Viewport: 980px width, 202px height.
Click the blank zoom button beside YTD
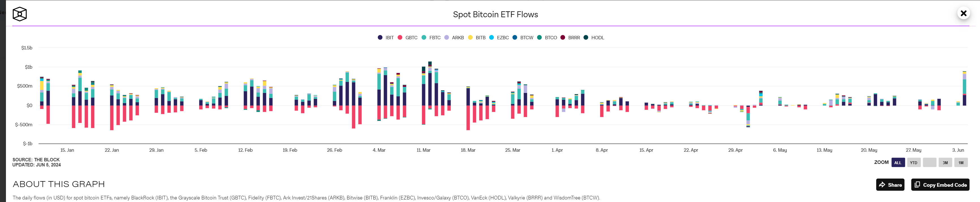[929, 162]
